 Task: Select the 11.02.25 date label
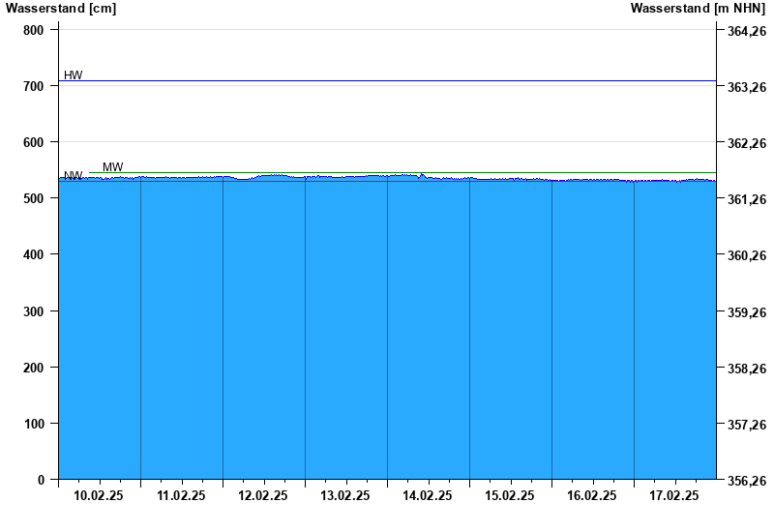(181, 496)
